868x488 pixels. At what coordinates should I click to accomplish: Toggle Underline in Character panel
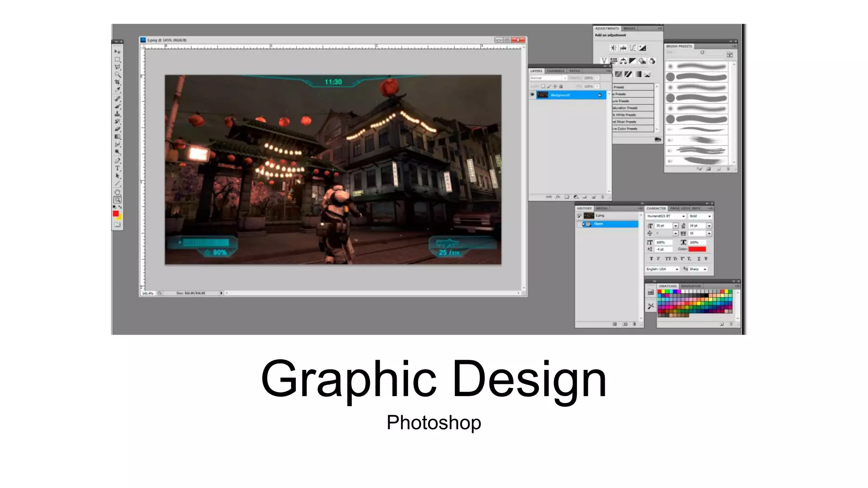tap(698, 259)
